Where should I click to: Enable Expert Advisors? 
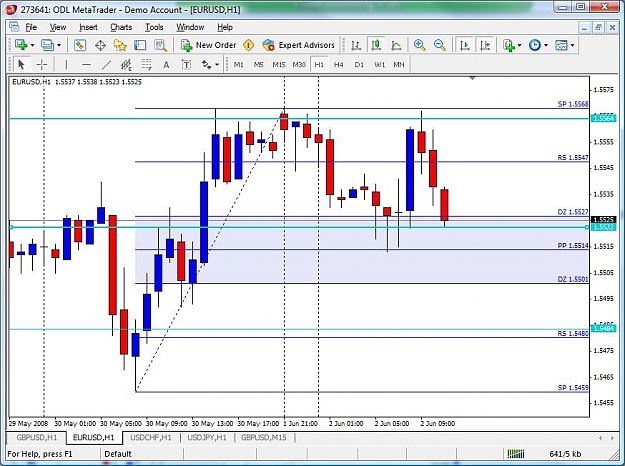click(x=299, y=45)
